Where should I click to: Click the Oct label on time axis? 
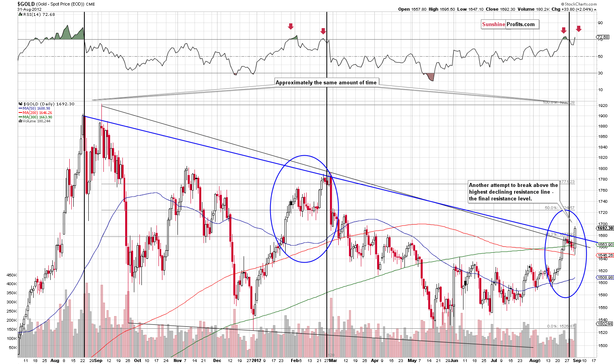click(137, 361)
